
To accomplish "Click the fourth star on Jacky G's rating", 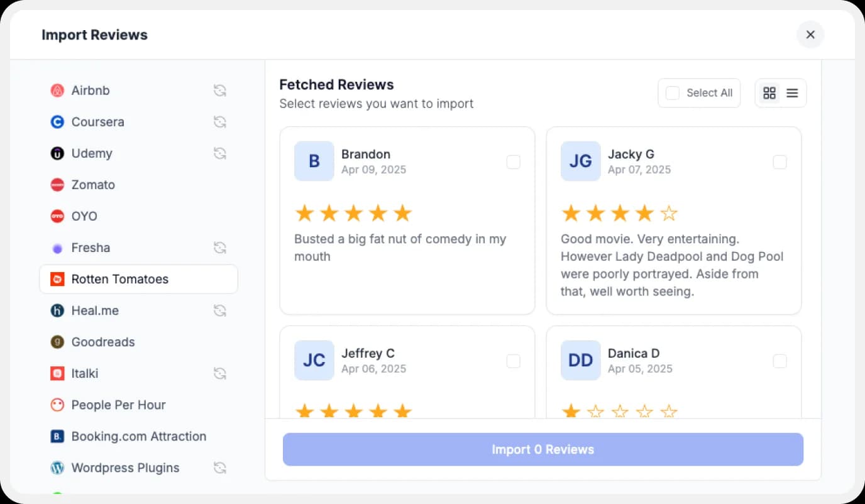I will coord(644,213).
